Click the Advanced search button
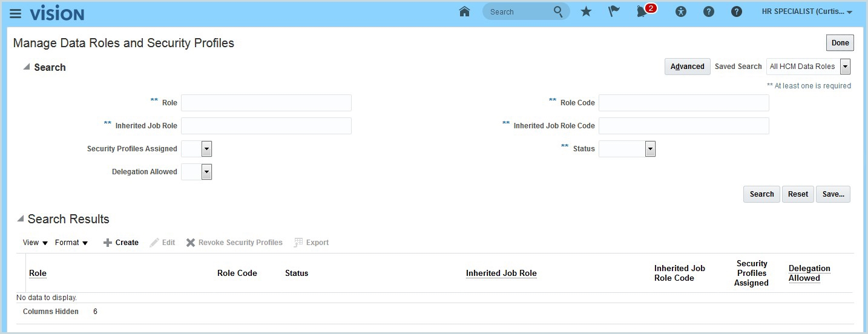868x334 pixels. (687, 67)
